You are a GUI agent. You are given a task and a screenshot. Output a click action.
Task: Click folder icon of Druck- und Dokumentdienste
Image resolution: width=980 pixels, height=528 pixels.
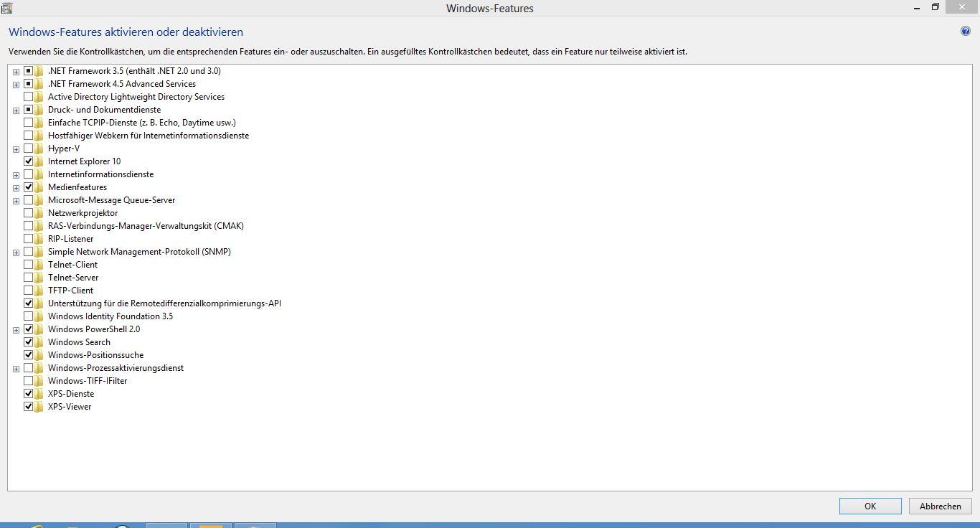point(39,110)
